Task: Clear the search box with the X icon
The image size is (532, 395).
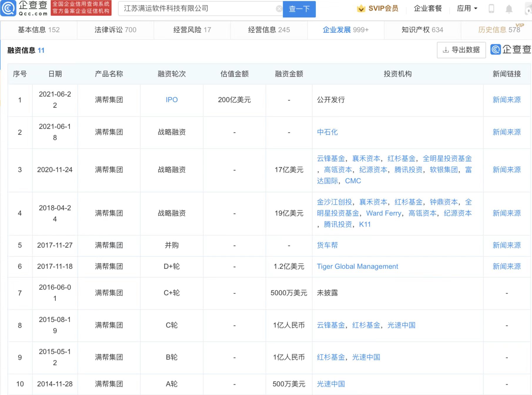Action: tap(279, 9)
